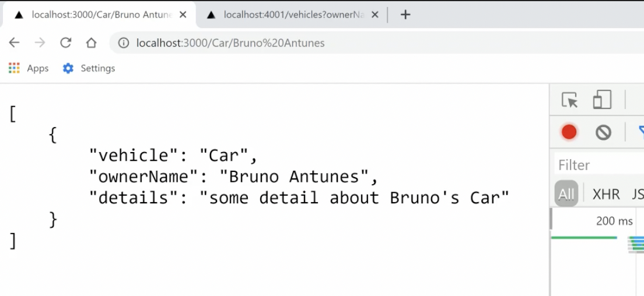644x296 pixels.
Task: Focus the network Filter field
Action: 595,165
